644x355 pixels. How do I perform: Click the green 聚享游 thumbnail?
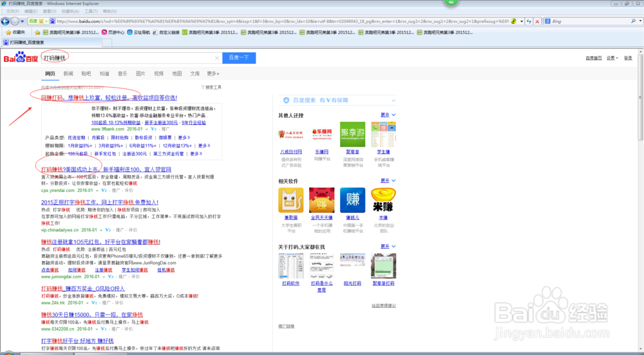click(x=352, y=135)
